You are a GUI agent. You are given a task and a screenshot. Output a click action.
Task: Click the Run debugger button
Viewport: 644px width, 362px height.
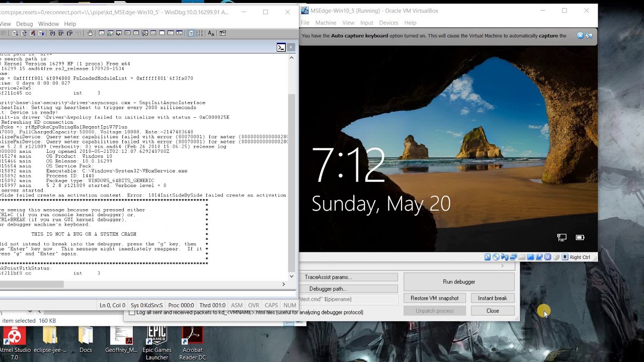click(x=459, y=282)
